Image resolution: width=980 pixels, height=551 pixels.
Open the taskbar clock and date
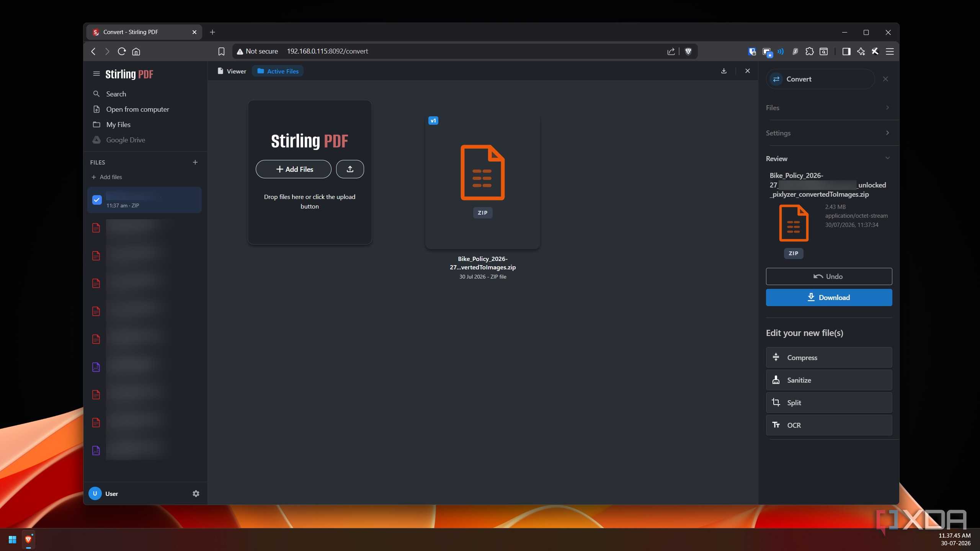pos(954,540)
